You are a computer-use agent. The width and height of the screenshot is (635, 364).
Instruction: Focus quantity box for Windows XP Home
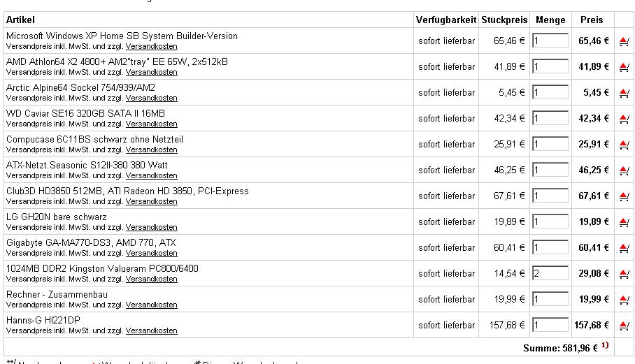click(550, 41)
